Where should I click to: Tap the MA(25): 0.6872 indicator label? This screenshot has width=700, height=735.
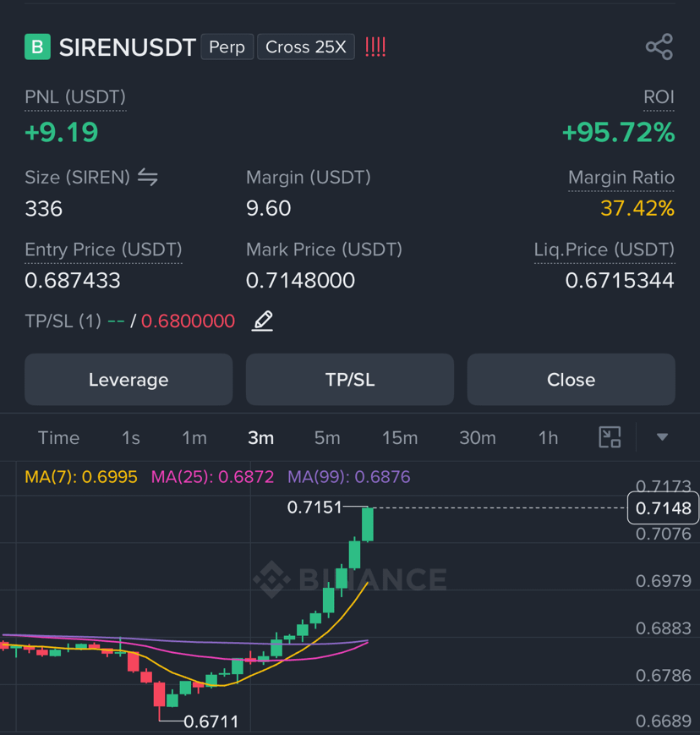tap(212, 477)
